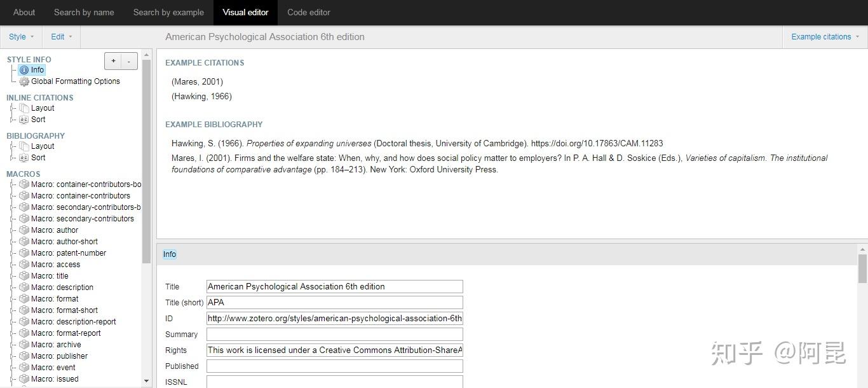Click the Rights input field

(x=335, y=350)
